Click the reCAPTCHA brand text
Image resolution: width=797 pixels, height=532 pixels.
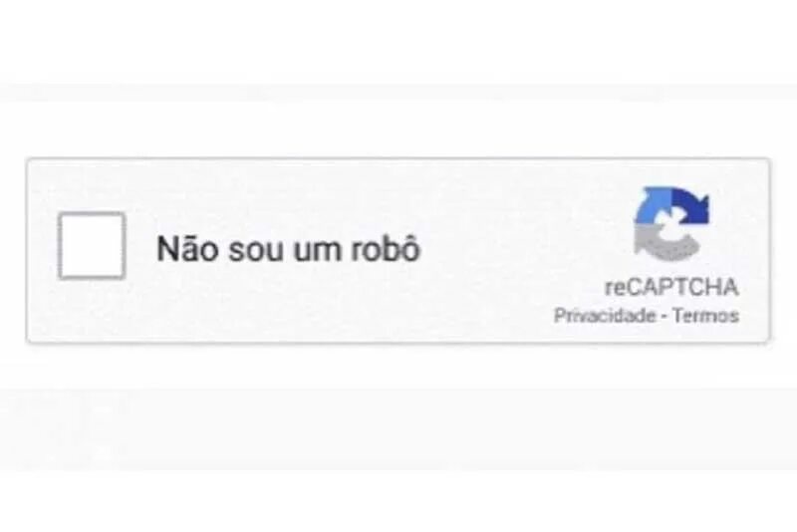pos(671,287)
